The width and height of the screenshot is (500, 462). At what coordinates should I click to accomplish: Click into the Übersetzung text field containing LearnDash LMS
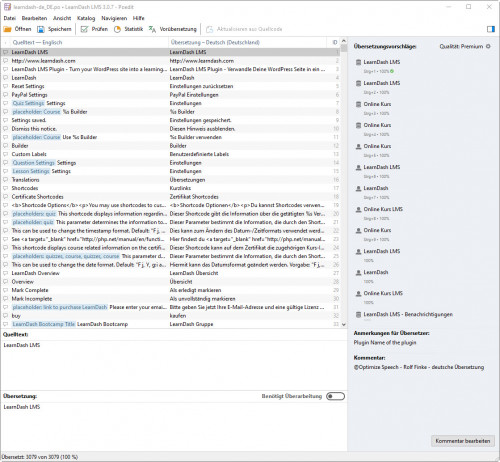tap(173, 427)
